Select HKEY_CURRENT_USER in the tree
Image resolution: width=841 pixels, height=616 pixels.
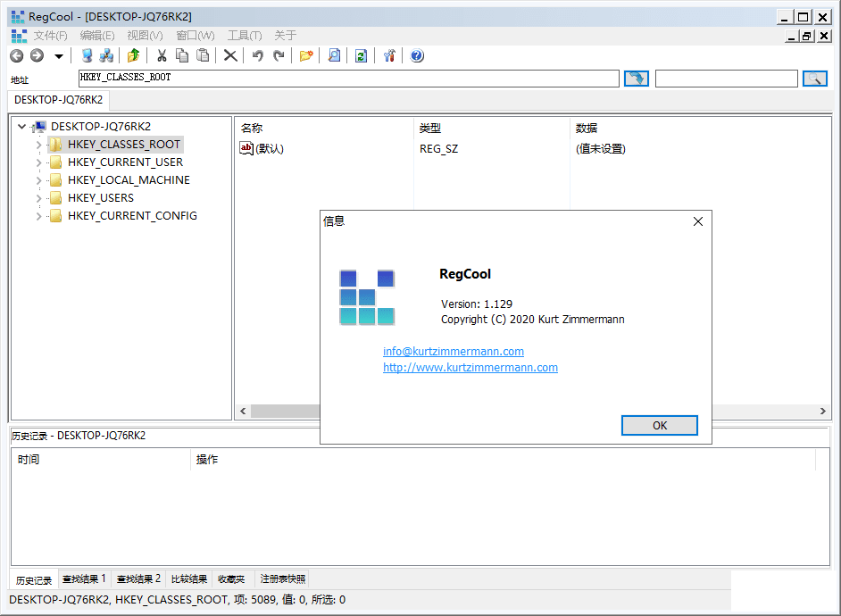(x=126, y=162)
